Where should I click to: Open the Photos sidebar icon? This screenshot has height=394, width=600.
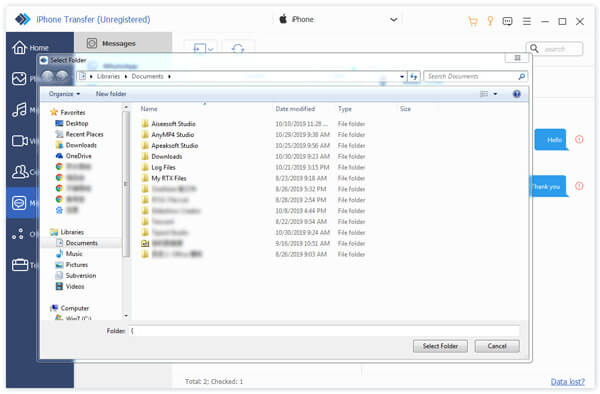[x=19, y=78]
